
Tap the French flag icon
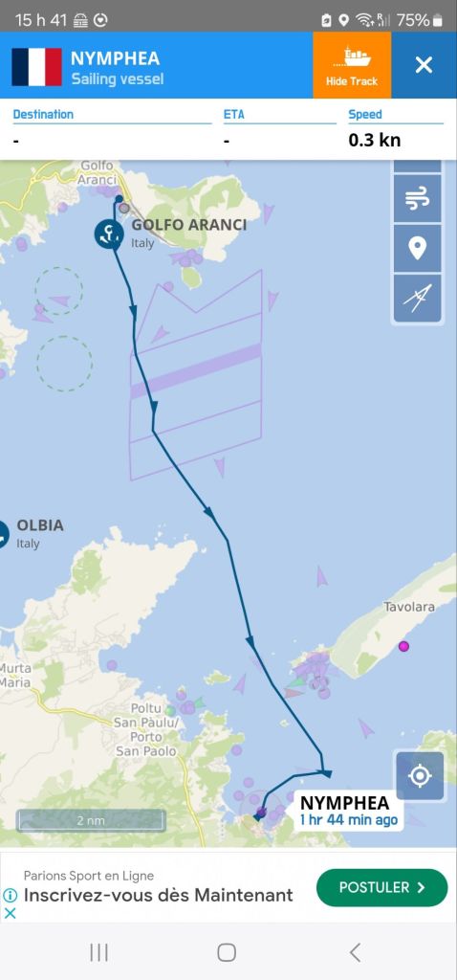37,67
